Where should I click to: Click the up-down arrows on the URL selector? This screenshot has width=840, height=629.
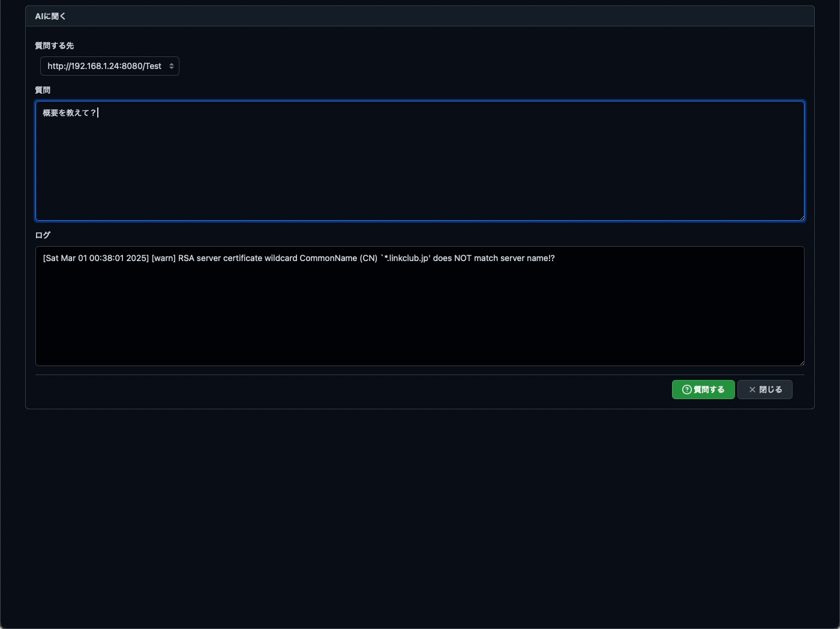coord(172,66)
